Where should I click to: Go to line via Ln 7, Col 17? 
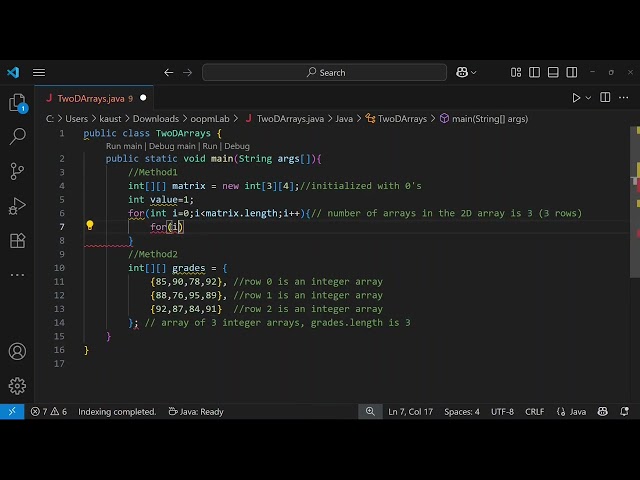[x=410, y=411]
